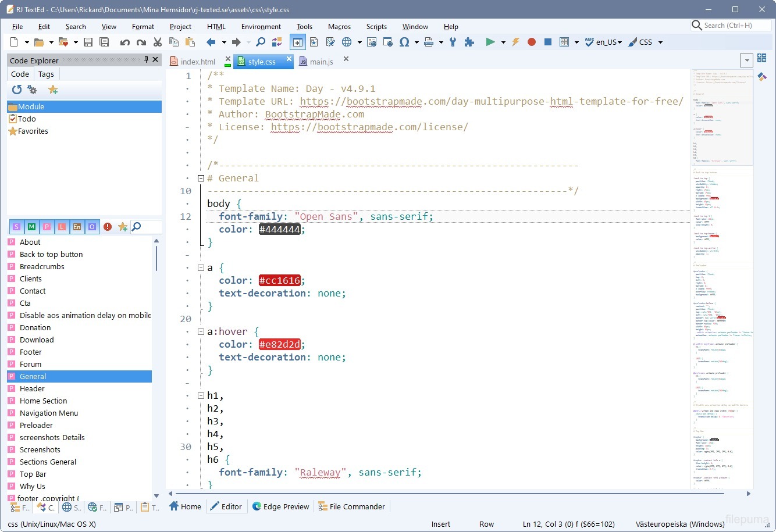
Task: Open the CSS syntax highlighter dropdown
Action: click(660, 42)
